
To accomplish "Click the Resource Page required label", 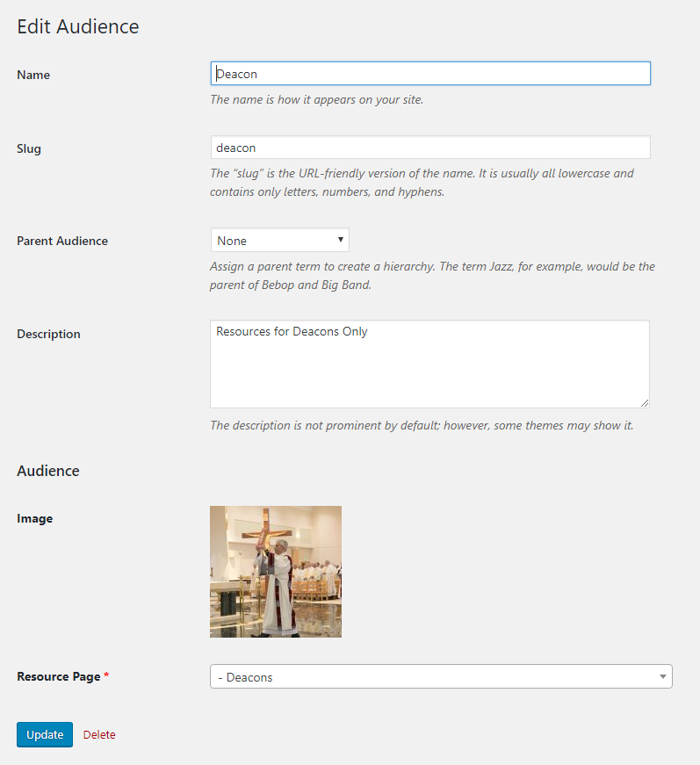I will pos(61,677).
